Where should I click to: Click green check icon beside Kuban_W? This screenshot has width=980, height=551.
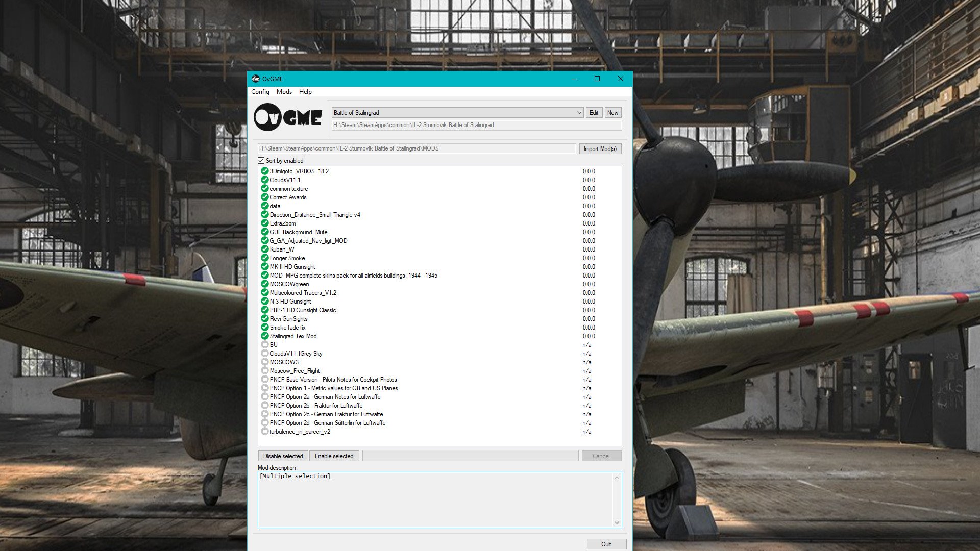point(264,249)
